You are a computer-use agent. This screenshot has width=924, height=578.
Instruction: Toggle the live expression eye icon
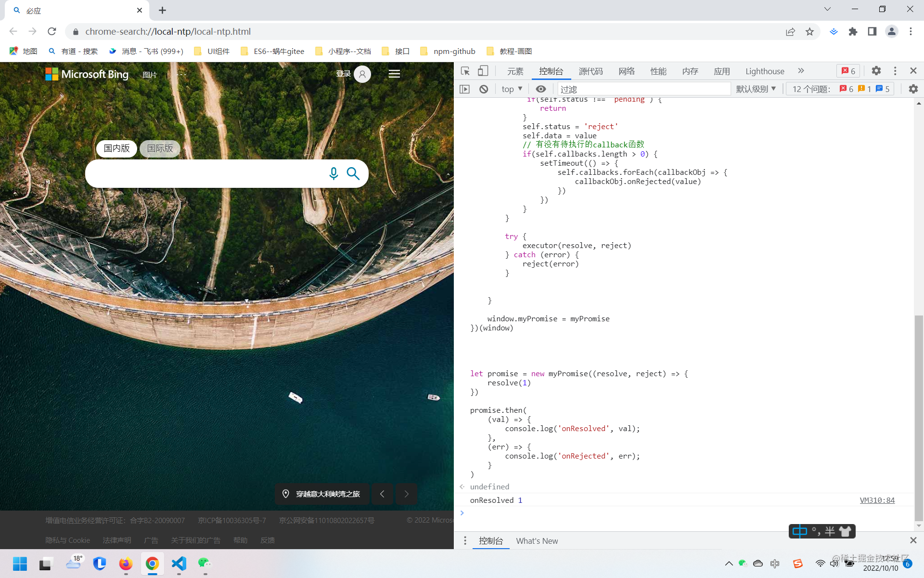[x=541, y=89]
